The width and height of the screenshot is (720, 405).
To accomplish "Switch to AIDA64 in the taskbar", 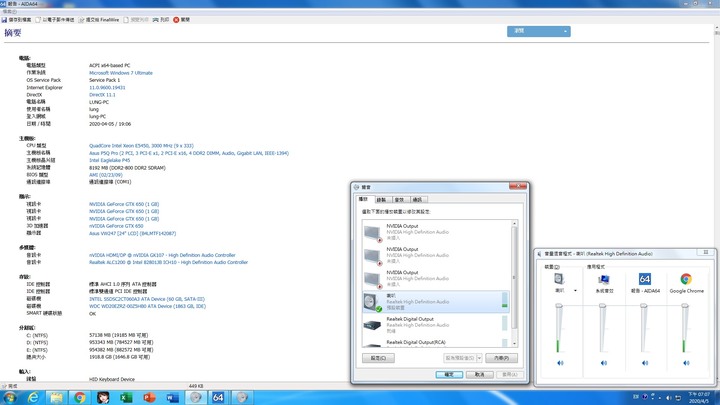I will tap(219, 397).
